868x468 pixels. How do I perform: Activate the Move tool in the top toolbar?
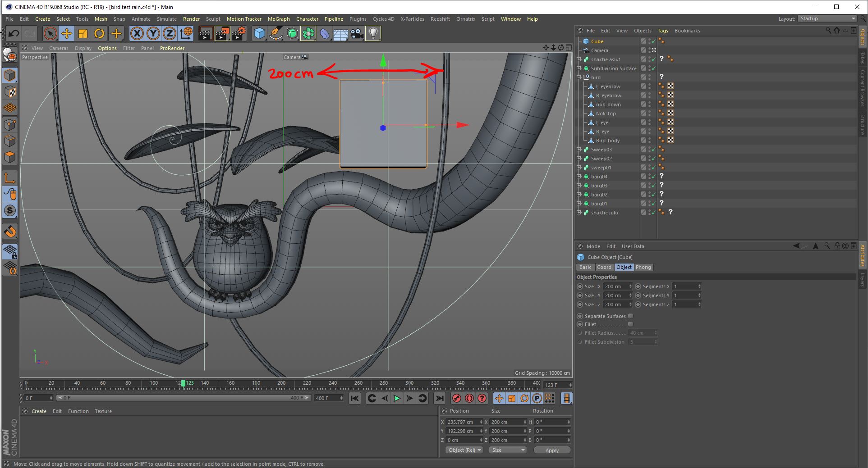[67, 33]
